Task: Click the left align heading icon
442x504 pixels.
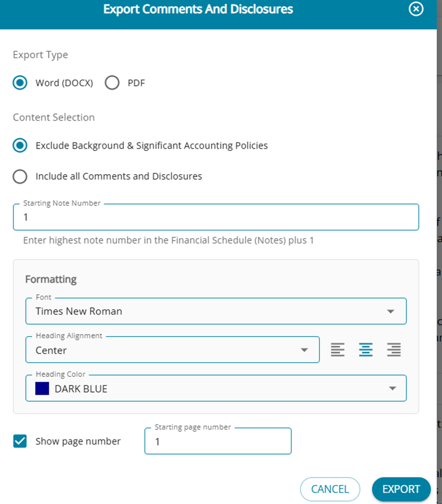Action: [338, 350]
